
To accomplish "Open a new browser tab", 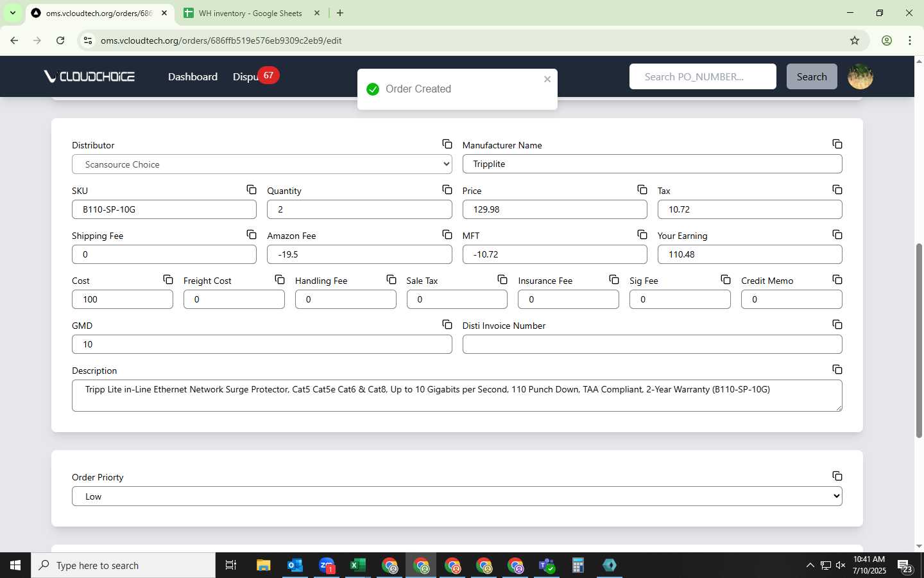I will coord(340,13).
